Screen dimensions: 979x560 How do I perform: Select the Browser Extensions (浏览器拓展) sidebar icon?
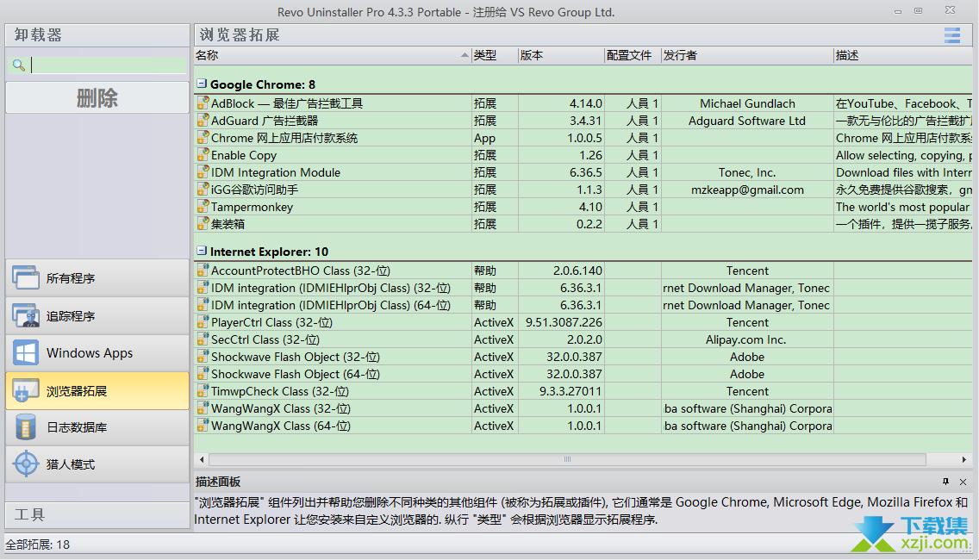(x=26, y=391)
